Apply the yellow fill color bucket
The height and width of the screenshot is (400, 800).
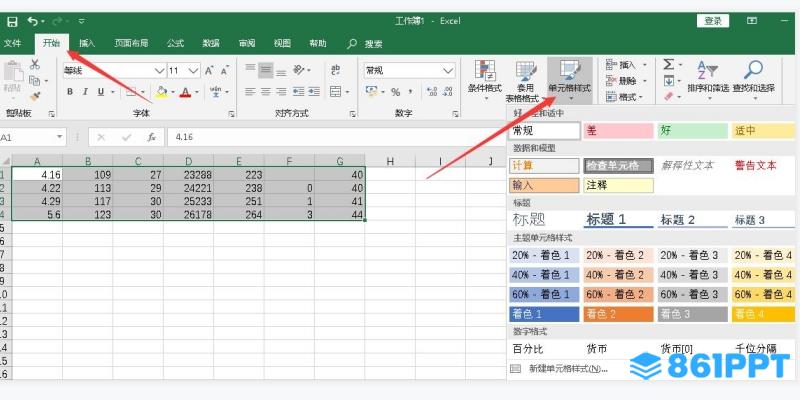[x=162, y=92]
